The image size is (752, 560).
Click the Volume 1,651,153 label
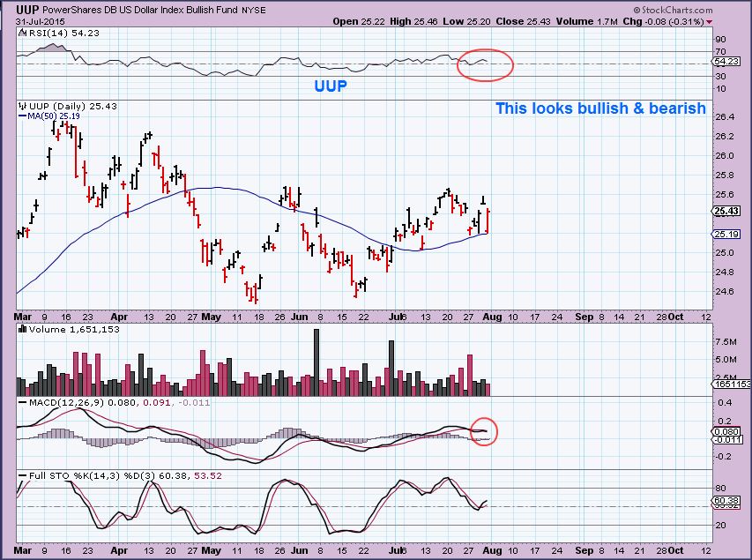[74, 329]
